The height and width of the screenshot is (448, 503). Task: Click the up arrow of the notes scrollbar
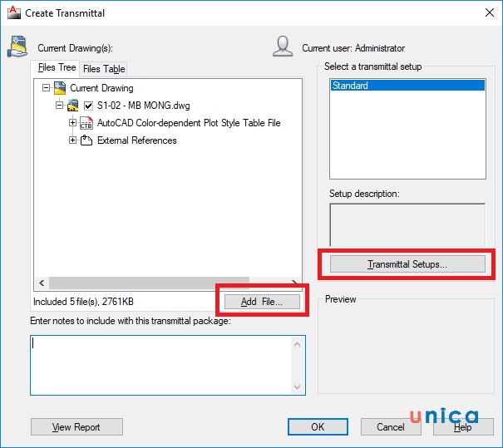tap(297, 344)
